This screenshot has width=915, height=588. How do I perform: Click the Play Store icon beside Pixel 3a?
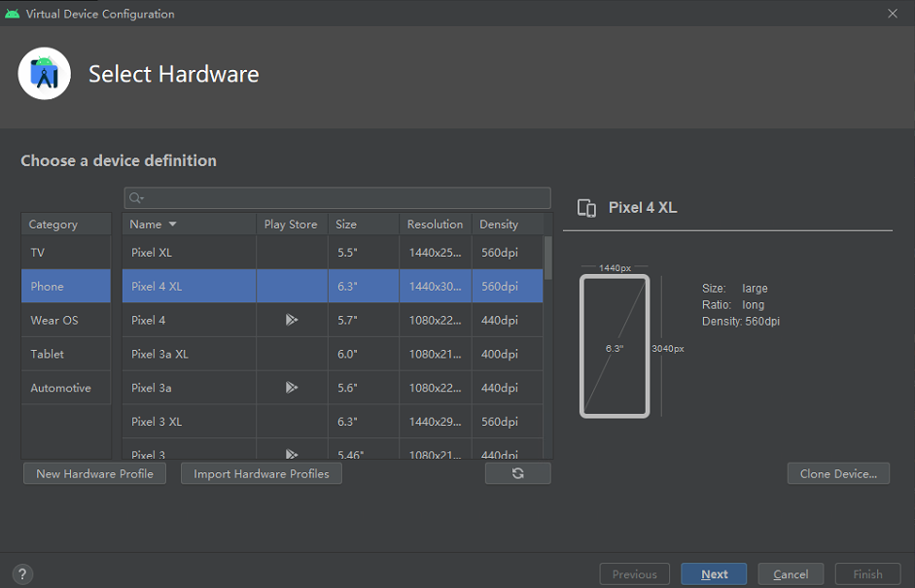coord(291,387)
